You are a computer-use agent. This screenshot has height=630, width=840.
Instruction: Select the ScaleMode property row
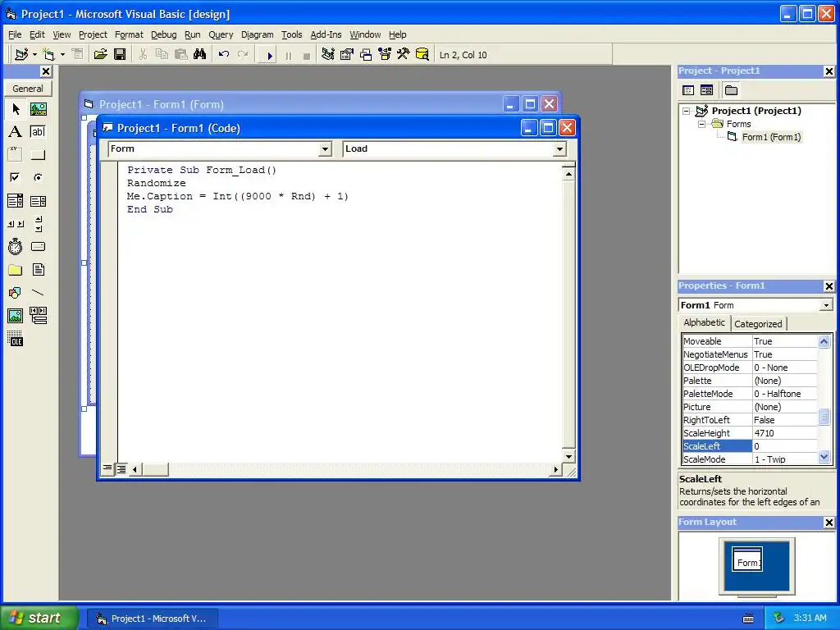[x=750, y=459]
